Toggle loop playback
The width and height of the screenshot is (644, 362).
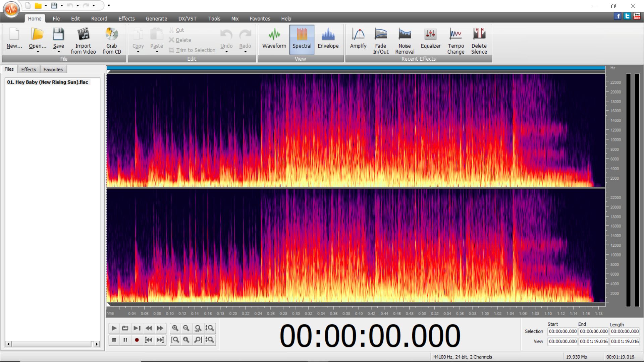point(125,328)
